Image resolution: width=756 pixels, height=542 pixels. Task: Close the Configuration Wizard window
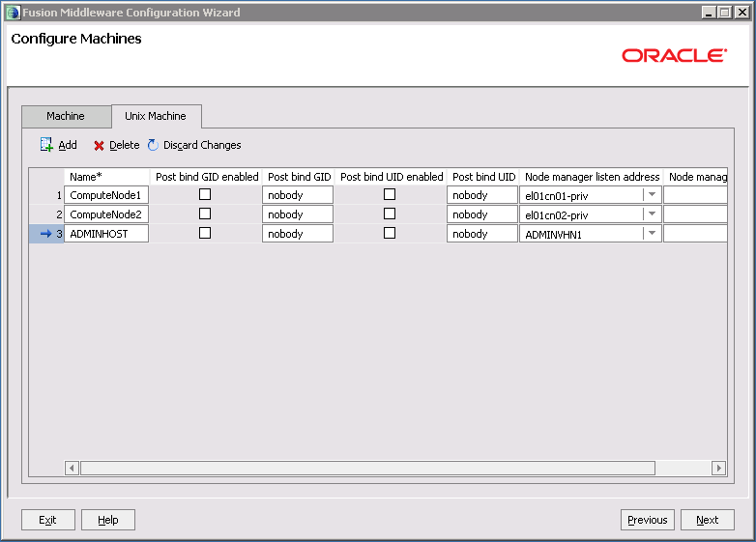[x=741, y=13]
